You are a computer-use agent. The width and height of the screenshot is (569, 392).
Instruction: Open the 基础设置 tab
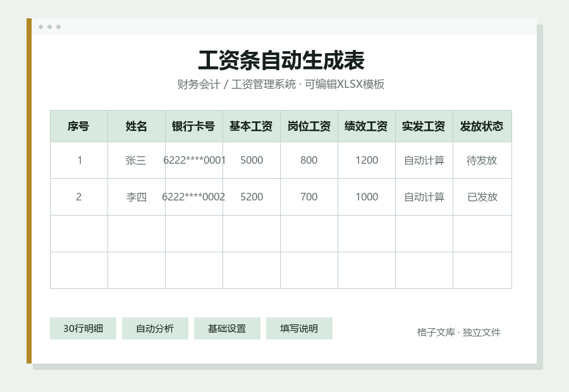point(227,329)
